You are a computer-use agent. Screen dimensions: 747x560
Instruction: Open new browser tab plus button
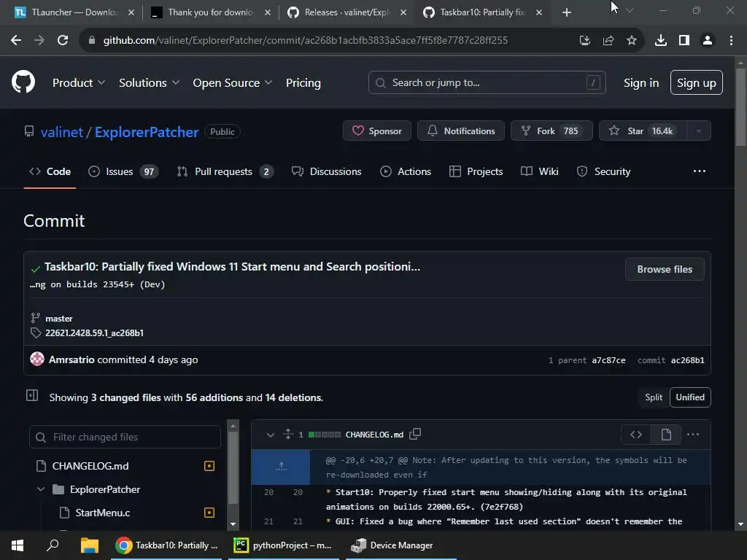[566, 12]
